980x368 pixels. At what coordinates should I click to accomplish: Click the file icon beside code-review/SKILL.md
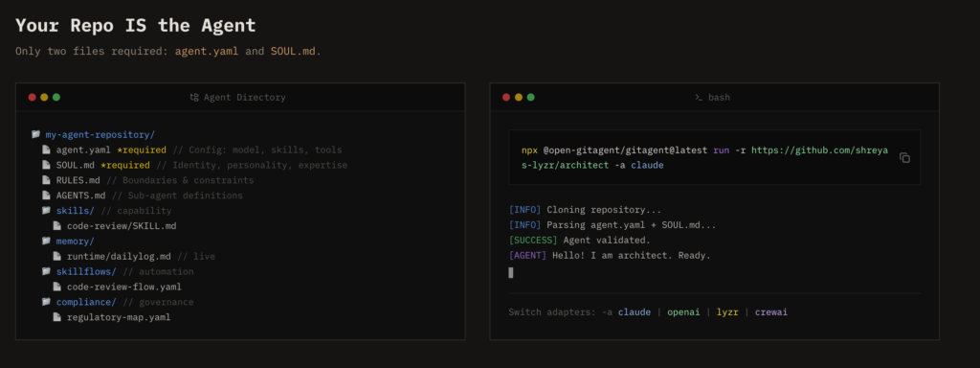[x=56, y=225]
